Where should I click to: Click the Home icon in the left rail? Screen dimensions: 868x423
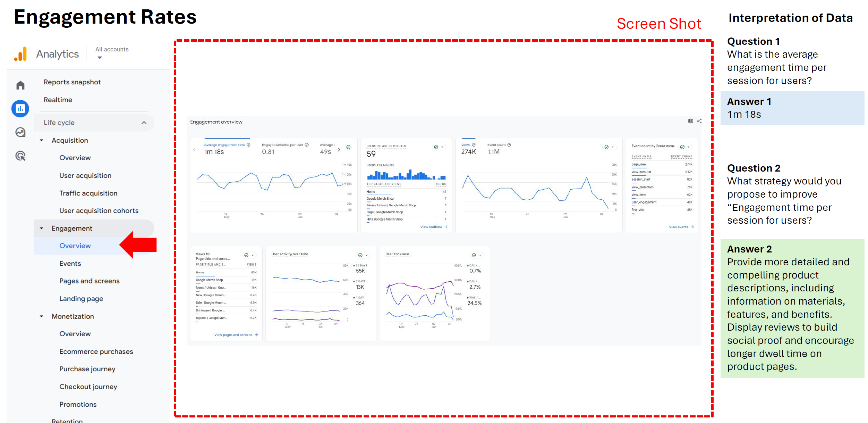20,85
